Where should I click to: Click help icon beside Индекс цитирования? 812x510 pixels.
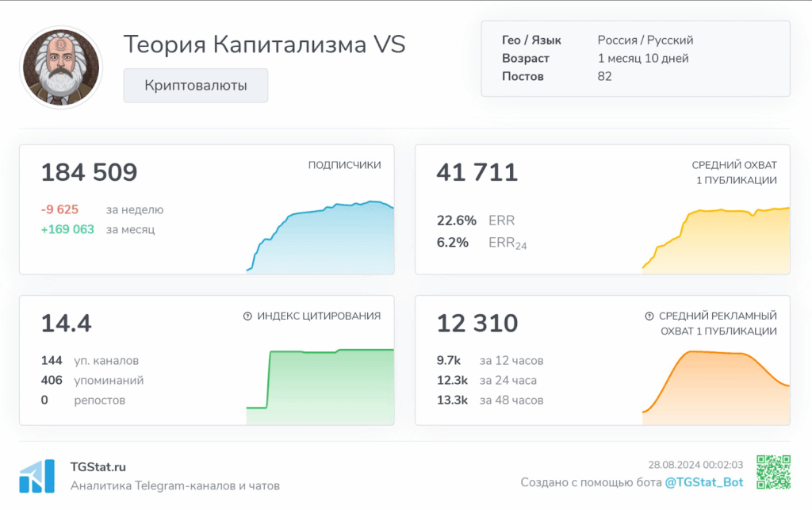247,316
